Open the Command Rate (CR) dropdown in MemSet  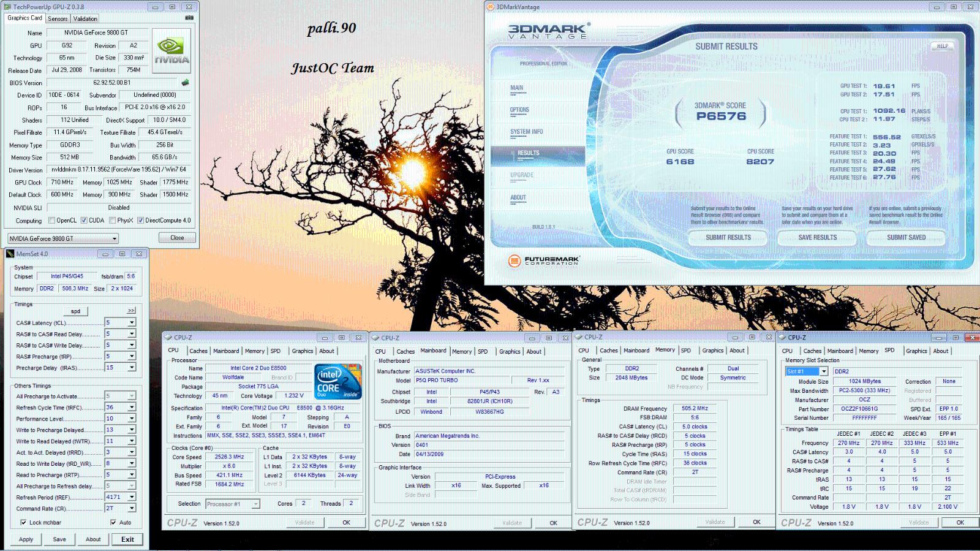click(131, 509)
